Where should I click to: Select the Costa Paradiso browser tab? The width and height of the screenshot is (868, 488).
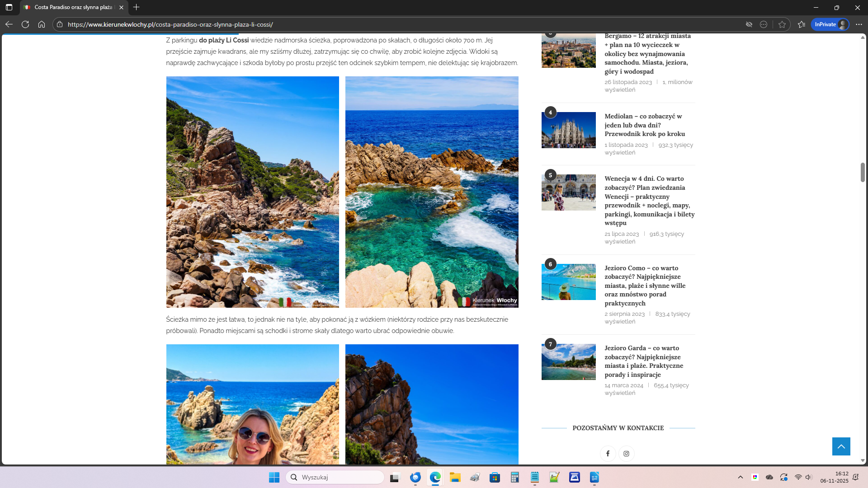click(x=72, y=7)
